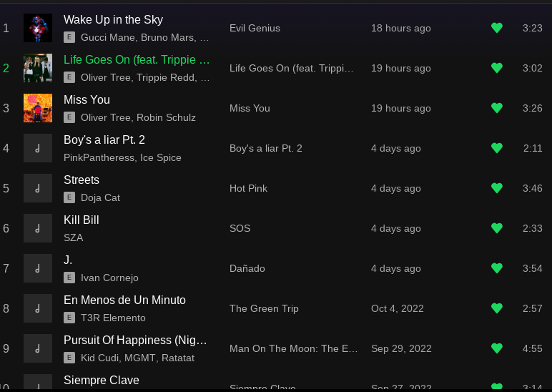Go to artist Doja Cat

pos(100,198)
